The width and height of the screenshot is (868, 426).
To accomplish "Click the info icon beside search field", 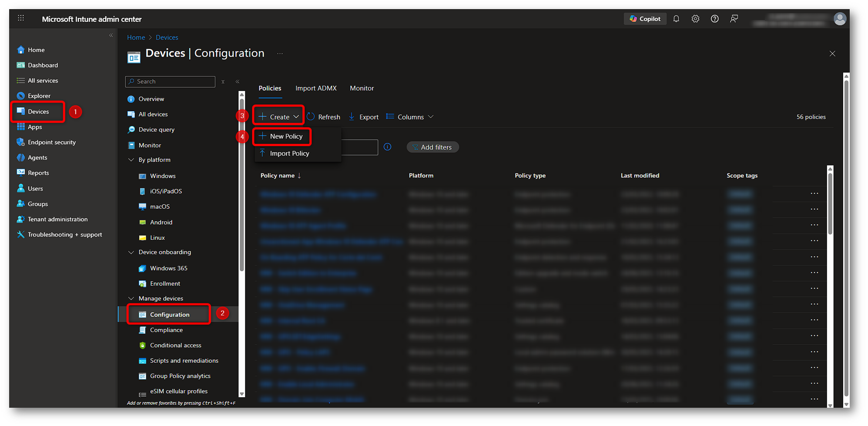I will pyautogui.click(x=387, y=147).
